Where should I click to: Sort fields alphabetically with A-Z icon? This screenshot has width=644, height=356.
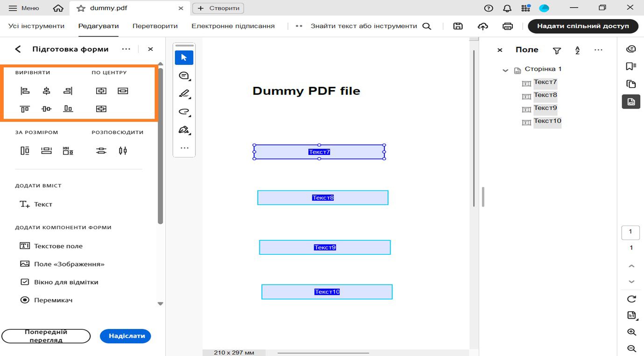(x=578, y=50)
